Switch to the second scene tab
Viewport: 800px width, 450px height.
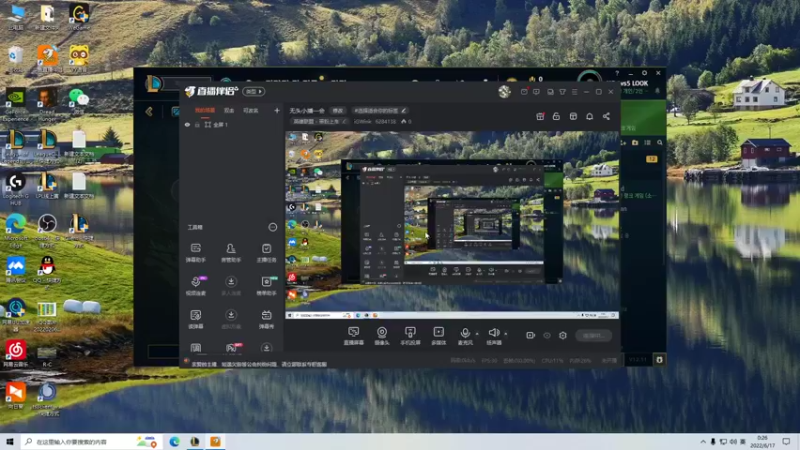pyautogui.click(x=229, y=110)
